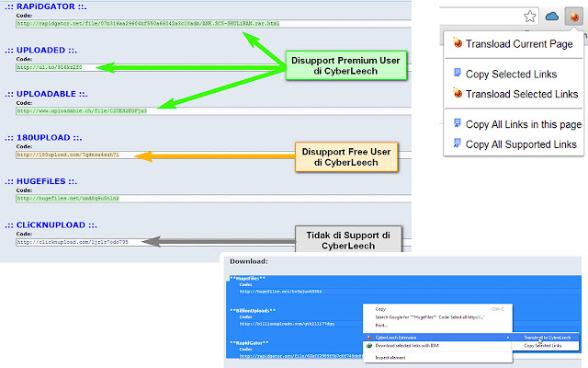Click the Download: label text

[x=249, y=261]
